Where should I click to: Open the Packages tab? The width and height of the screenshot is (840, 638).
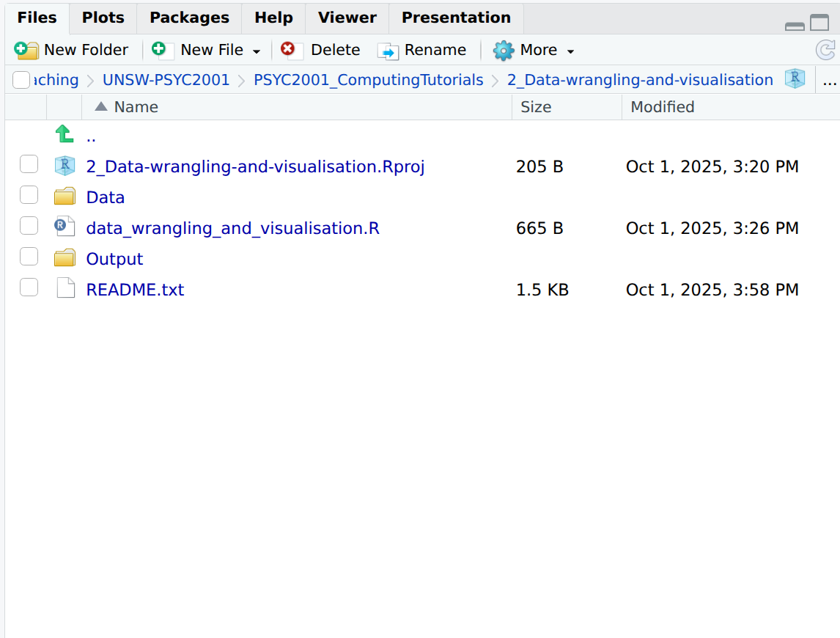click(x=189, y=18)
